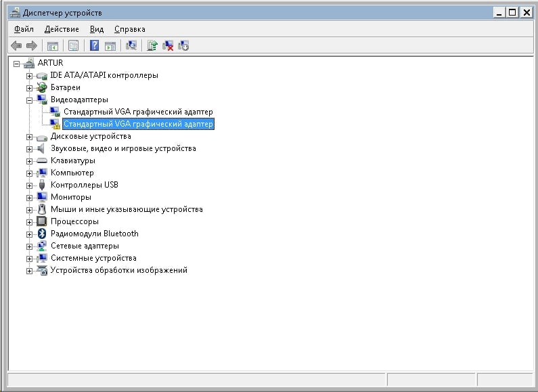
Task: Select VGA adapter with yellow warning icon
Action: (x=138, y=124)
